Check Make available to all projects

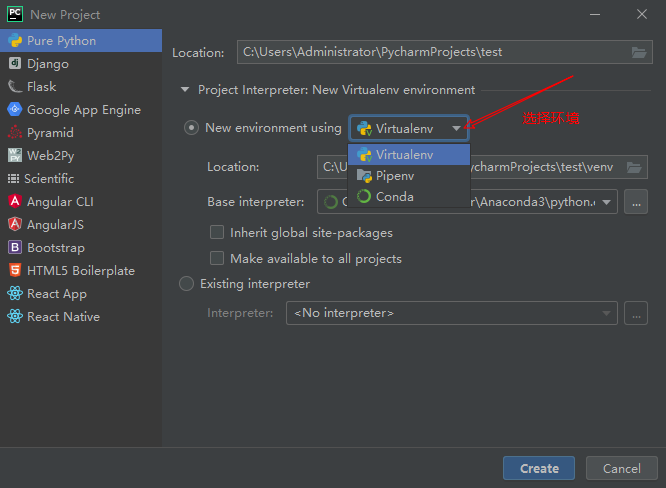tap(217, 258)
